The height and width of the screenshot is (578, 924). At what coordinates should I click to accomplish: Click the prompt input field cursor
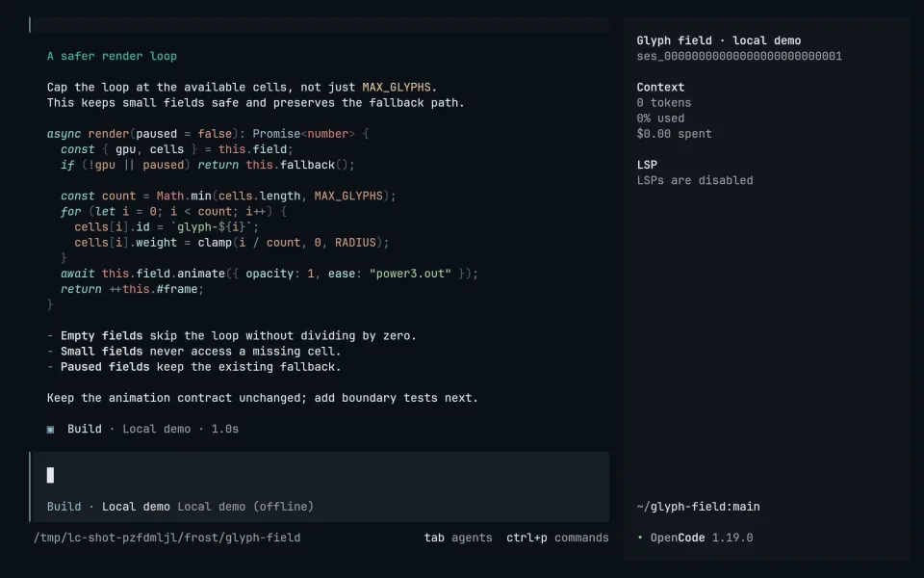[x=50, y=475]
